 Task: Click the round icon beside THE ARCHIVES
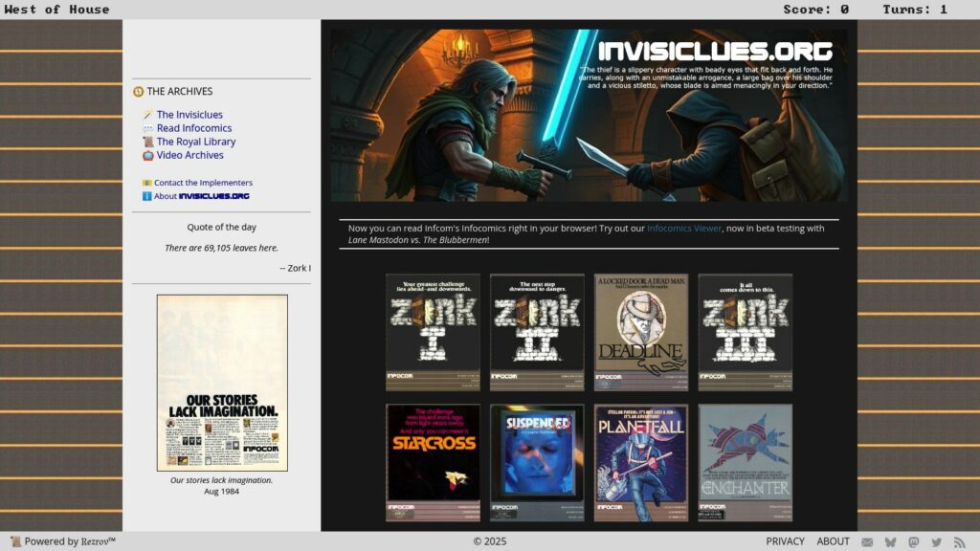pos(138,92)
